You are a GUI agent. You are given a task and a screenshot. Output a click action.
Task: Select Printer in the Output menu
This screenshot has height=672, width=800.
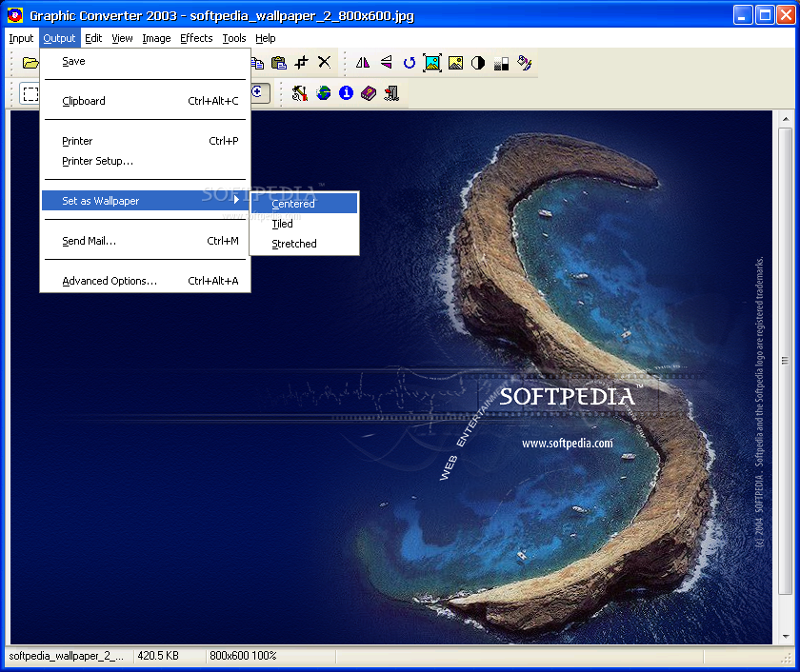146,141
